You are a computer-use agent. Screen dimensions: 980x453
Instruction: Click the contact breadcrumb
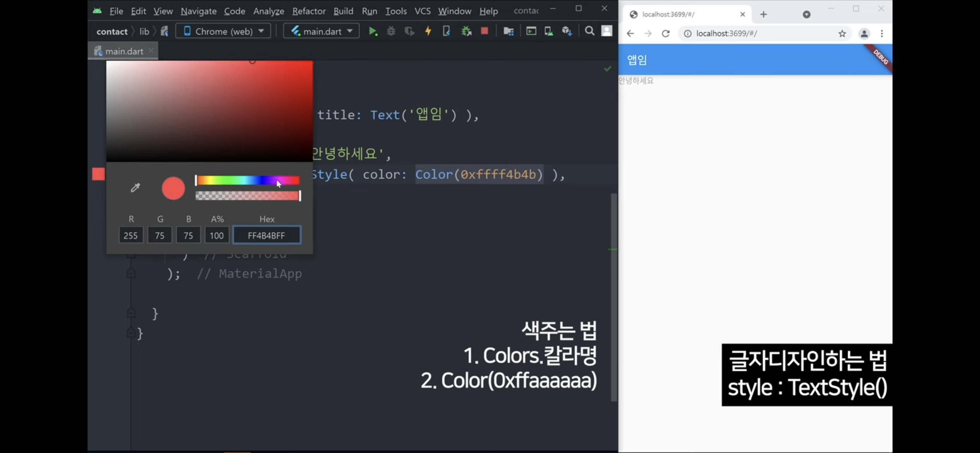(112, 32)
